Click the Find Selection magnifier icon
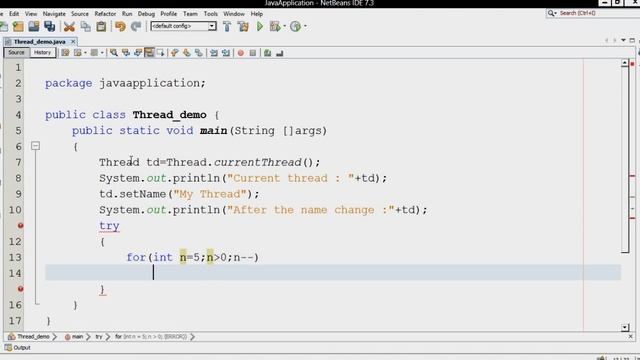The image size is (640, 360). pyautogui.click(x=114, y=53)
